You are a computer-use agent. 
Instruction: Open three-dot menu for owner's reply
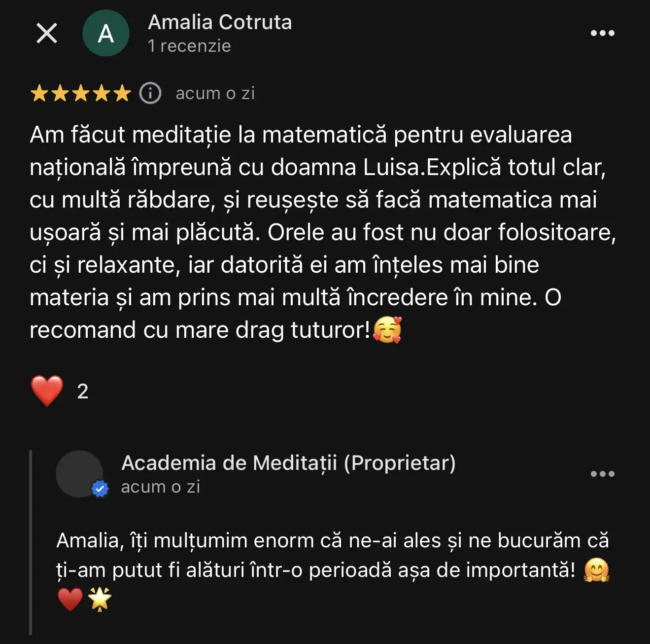(x=602, y=474)
